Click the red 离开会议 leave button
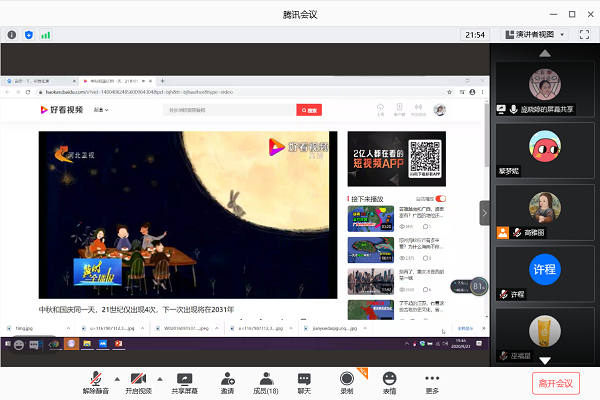600x400 pixels. pyautogui.click(x=556, y=383)
